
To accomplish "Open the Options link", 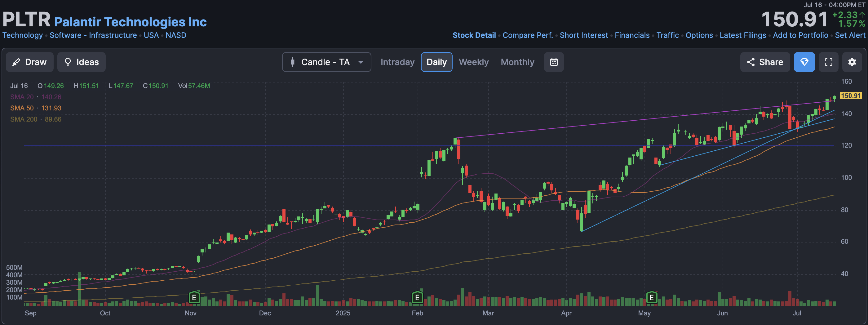I will point(699,35).
